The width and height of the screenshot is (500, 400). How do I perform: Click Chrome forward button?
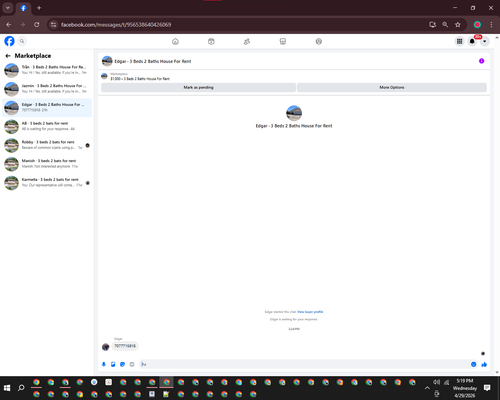click(23, 25)
